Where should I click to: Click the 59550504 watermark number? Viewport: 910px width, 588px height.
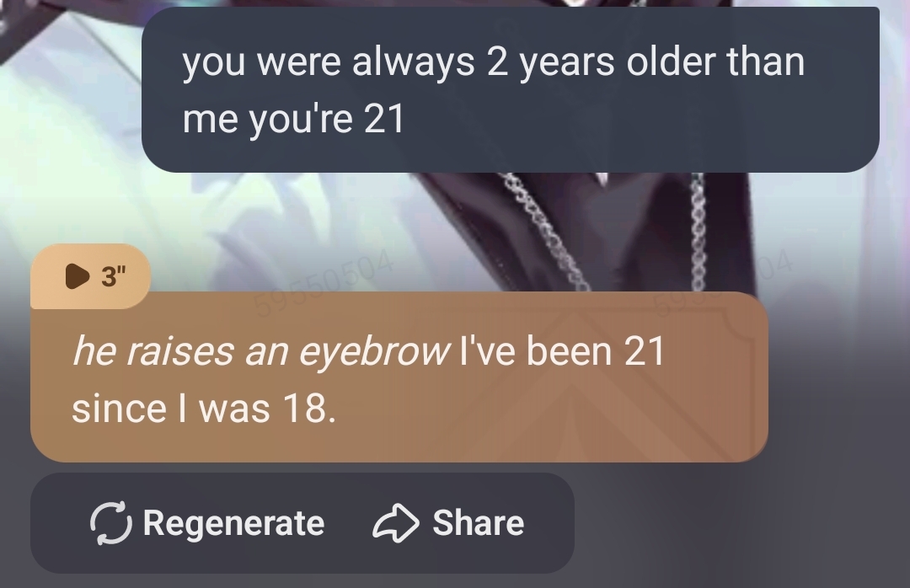(325, 286)
